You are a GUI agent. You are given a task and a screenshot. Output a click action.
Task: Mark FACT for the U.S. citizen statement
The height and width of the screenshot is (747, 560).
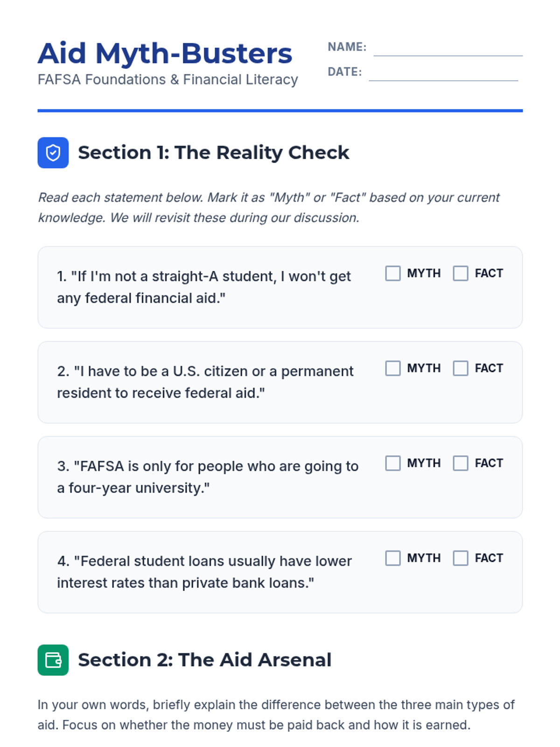click(461, 368)
